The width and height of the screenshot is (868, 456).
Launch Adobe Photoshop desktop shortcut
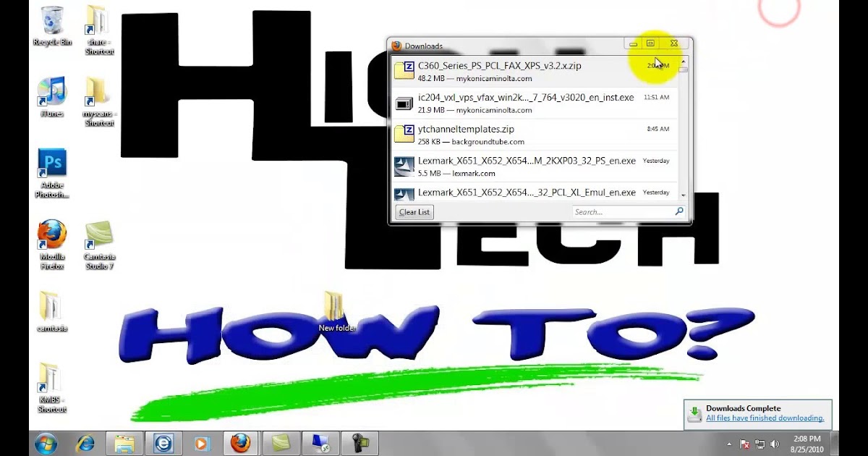tap(52, 173)
